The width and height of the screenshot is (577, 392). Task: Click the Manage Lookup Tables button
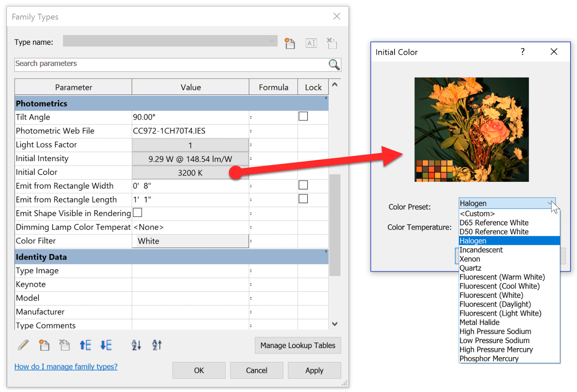click(x=298, y=345)
